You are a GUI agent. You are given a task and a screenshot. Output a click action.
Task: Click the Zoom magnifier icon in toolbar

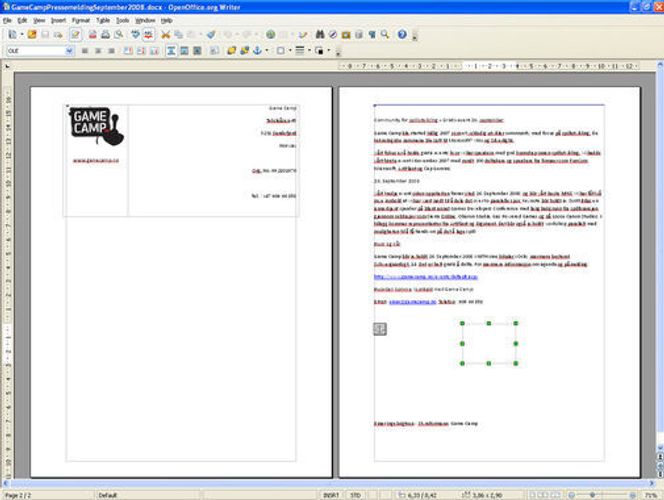(385, 34)
